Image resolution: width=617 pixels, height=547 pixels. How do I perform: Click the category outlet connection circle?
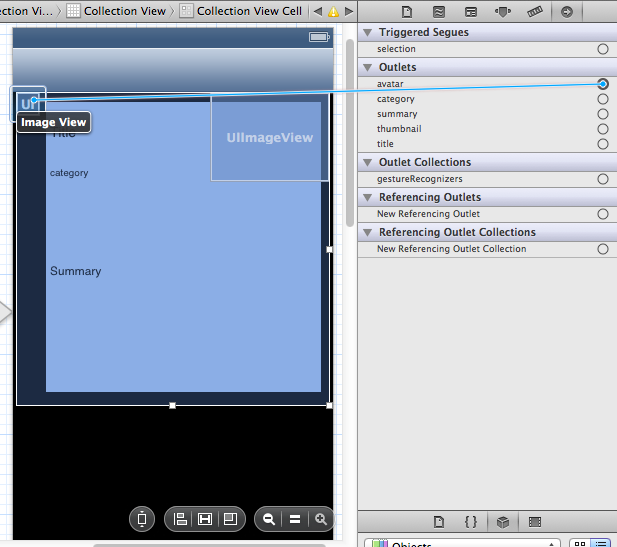click(602, 99)
